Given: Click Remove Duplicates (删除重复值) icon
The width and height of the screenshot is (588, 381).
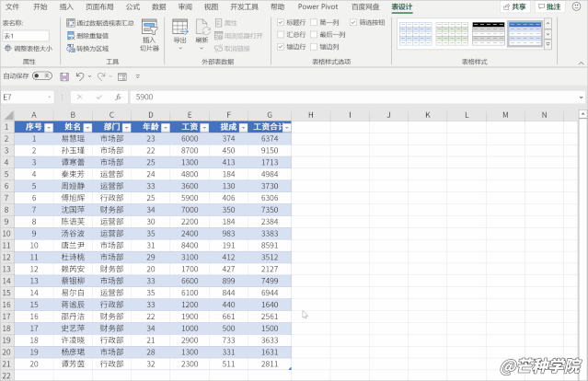Looking at the screenshot, I should tap(70, 34).
